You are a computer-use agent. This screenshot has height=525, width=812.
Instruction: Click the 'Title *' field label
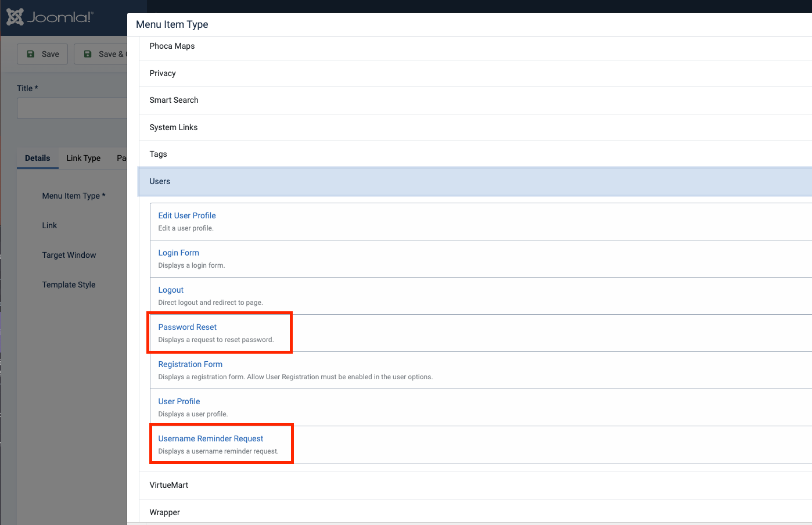pos(27,88)
